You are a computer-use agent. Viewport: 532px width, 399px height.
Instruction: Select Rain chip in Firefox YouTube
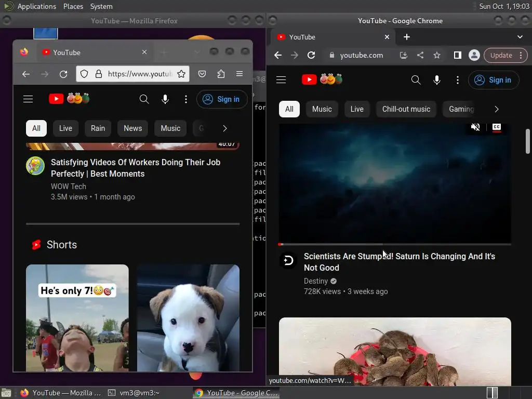[x=98, y=128]
